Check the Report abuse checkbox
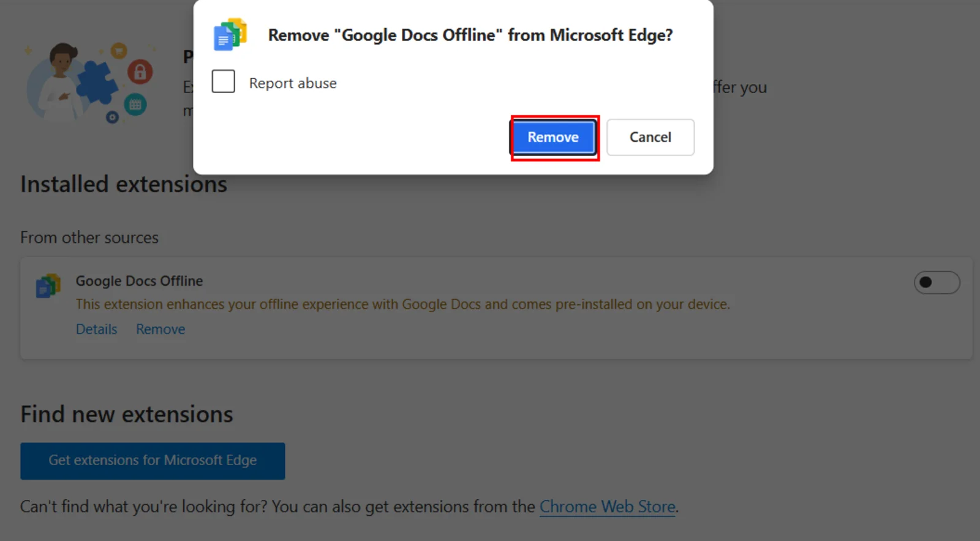Image resolution: width=980 pixels, height=541 pixels. [x=223, y=81]
